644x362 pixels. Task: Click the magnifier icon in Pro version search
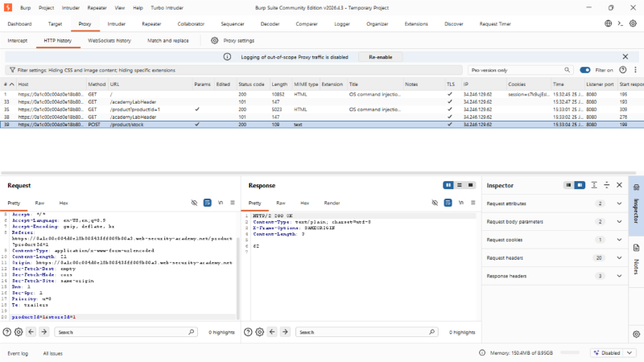[x=567, y=70]
